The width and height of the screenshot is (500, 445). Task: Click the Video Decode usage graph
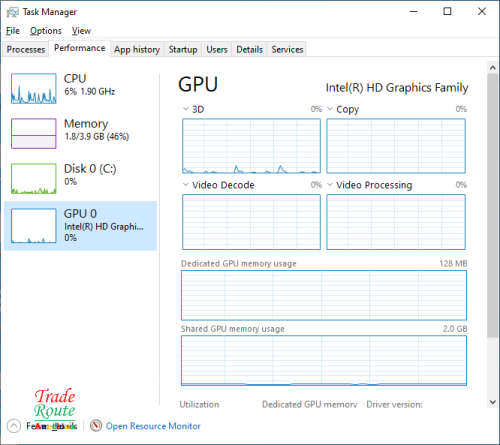251,222
